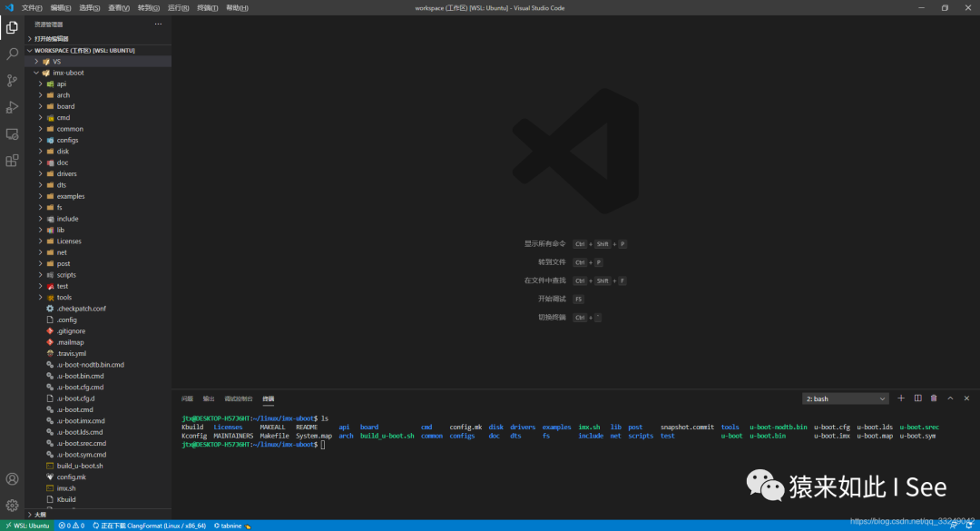980x531 pixels.
Task: Open the .checkpatch.conf file
Action: (x=98, y=309)
